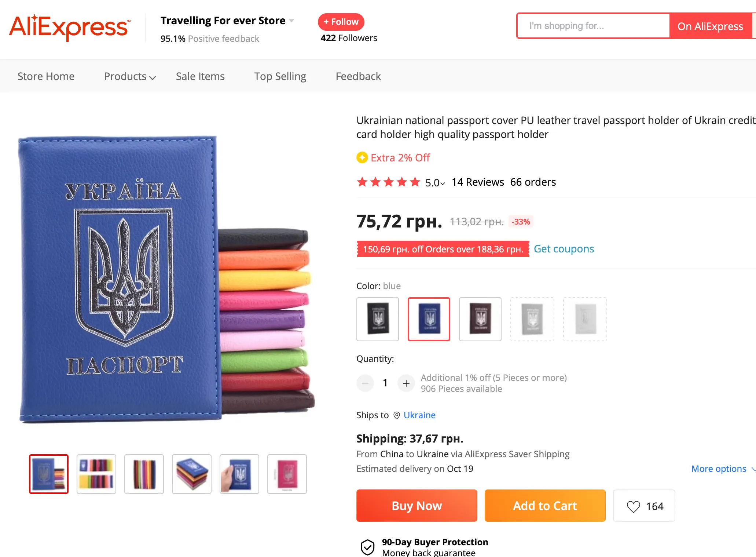Click the Buyer Protection shield icon

367,547
